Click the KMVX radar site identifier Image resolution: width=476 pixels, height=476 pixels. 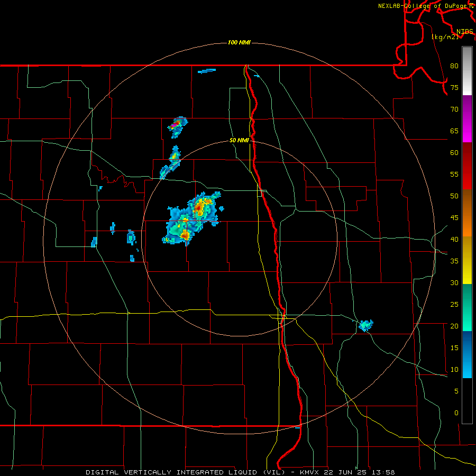[x=310, y=472]
